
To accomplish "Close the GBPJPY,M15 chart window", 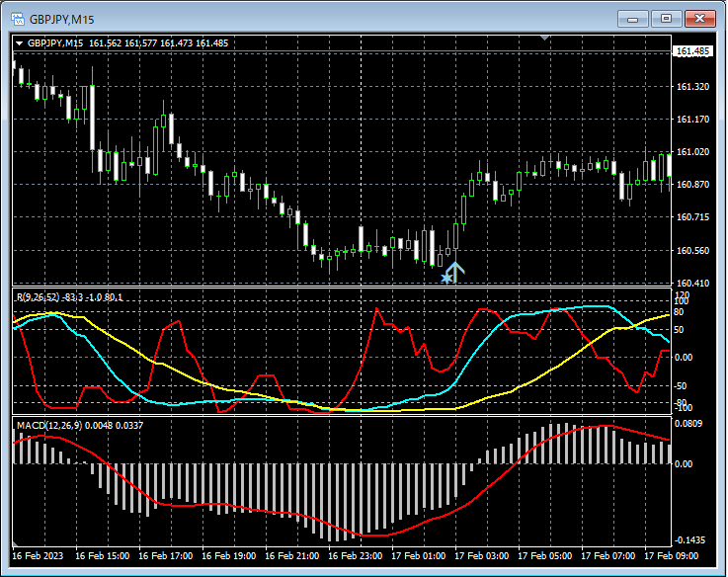I will (700, 18).
